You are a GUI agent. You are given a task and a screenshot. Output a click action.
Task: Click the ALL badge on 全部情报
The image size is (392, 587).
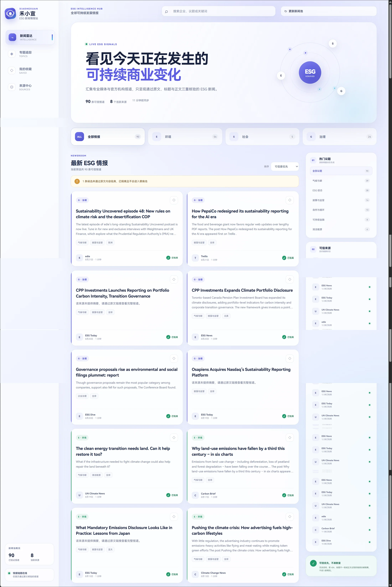[x=79, y=137]
